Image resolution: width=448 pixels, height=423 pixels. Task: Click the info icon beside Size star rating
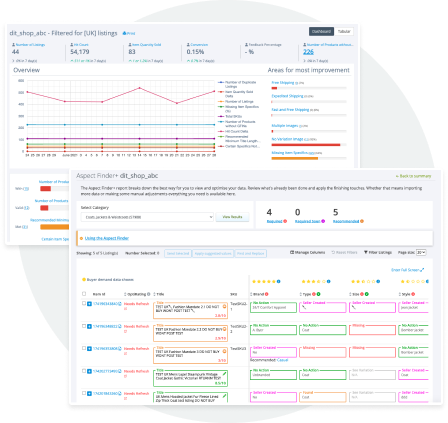[378, 281]
